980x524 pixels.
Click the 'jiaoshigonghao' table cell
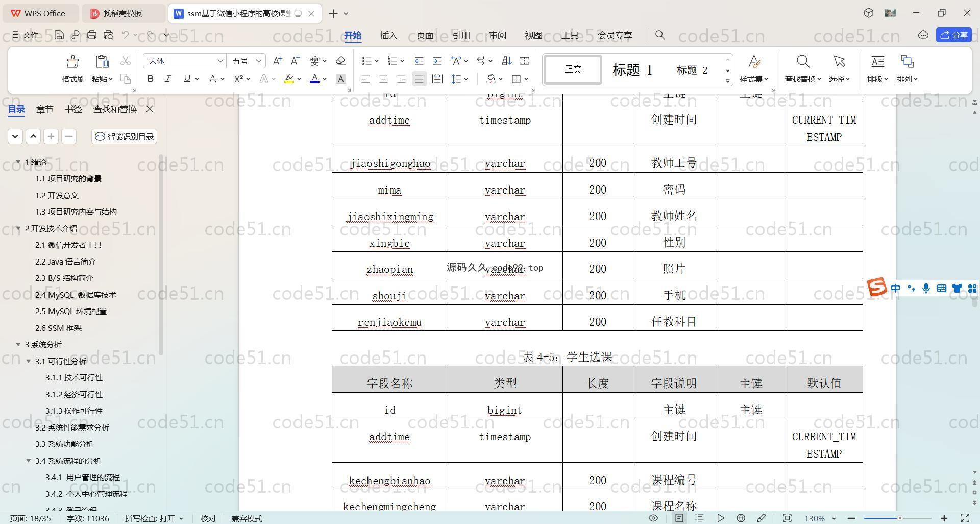(x=389, y=159)
